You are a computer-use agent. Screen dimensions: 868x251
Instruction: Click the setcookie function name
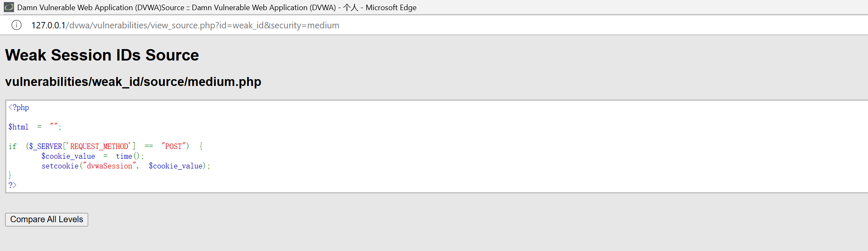click(x=60, y=166)
